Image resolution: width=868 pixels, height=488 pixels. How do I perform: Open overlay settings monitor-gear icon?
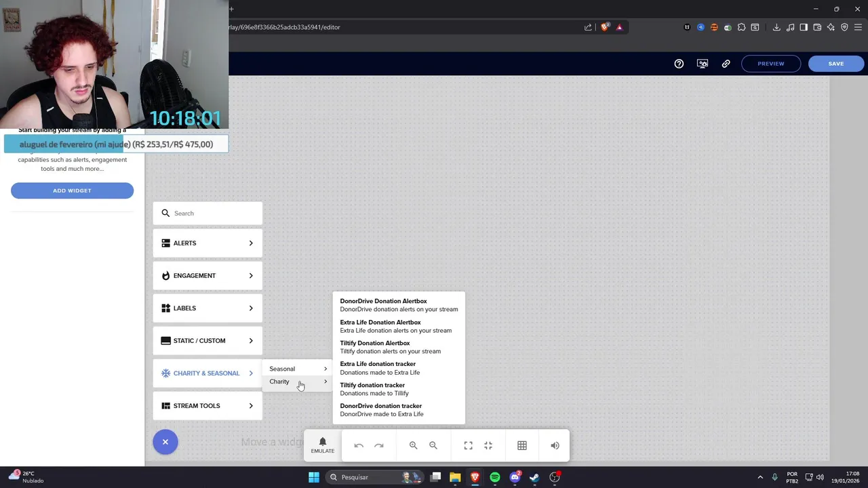coord(703,64)
